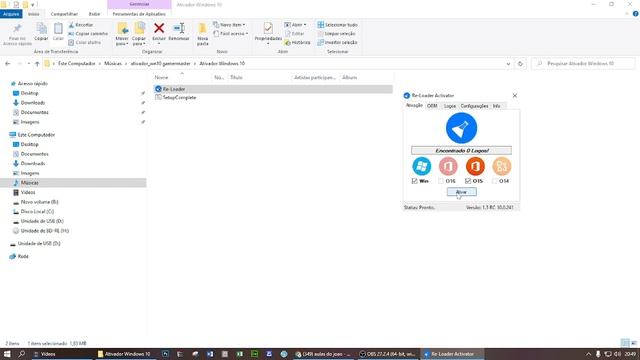The height and width of the screenshot is (360, 640).
Task: Click Ativador Windows 10 taskbar button
Action: pos(126,354)
